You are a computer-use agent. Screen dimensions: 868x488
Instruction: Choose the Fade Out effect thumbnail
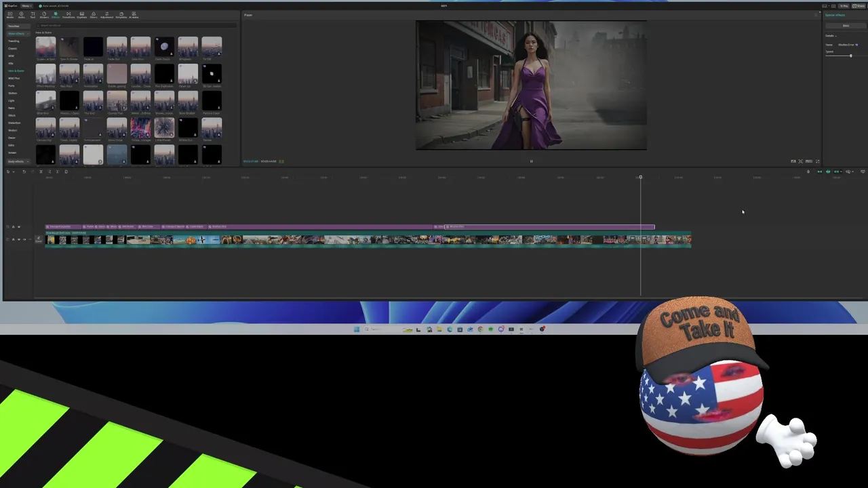pyautogui.click(x=117, y=47)
